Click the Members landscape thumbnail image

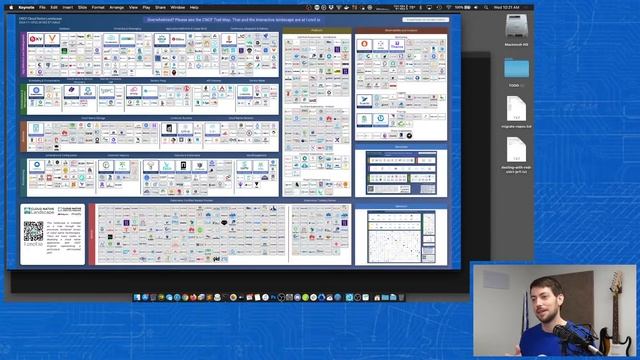(x=401, y=237)
